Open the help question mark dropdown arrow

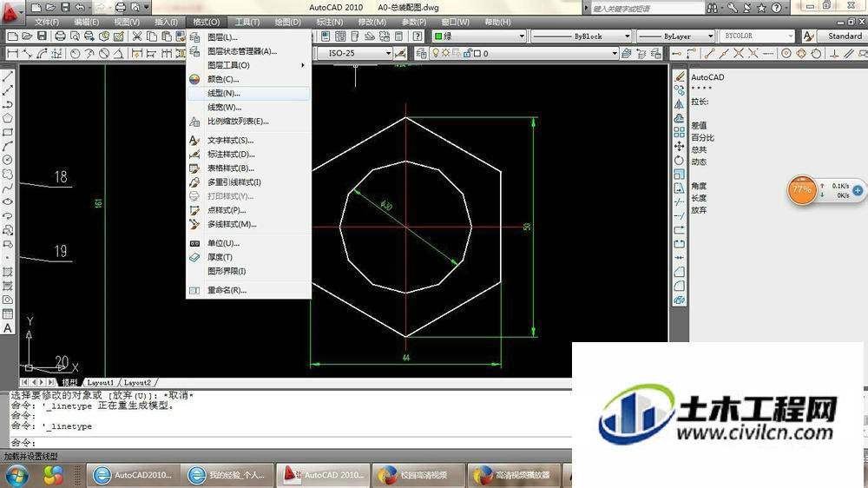787,8
